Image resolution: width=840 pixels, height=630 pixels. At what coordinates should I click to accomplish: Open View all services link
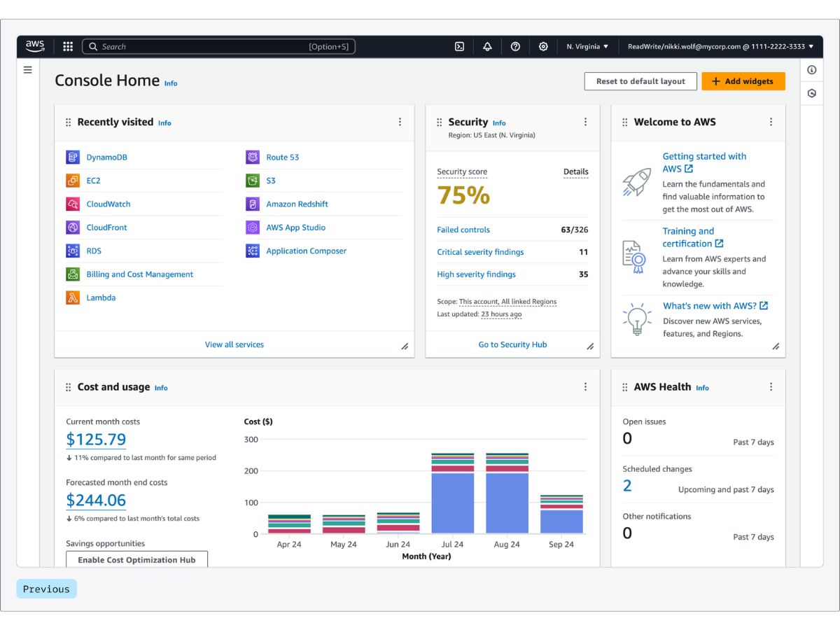tap(234, 344)
